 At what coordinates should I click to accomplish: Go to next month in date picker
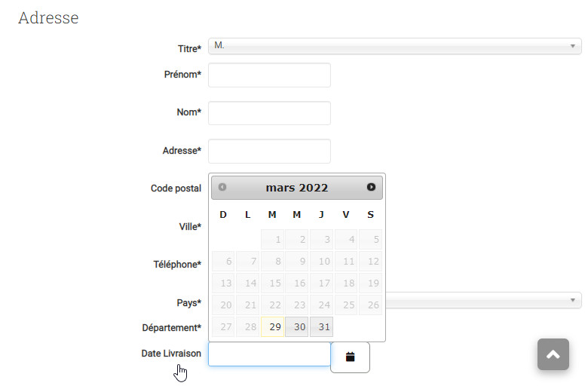(x=371, y=187)
